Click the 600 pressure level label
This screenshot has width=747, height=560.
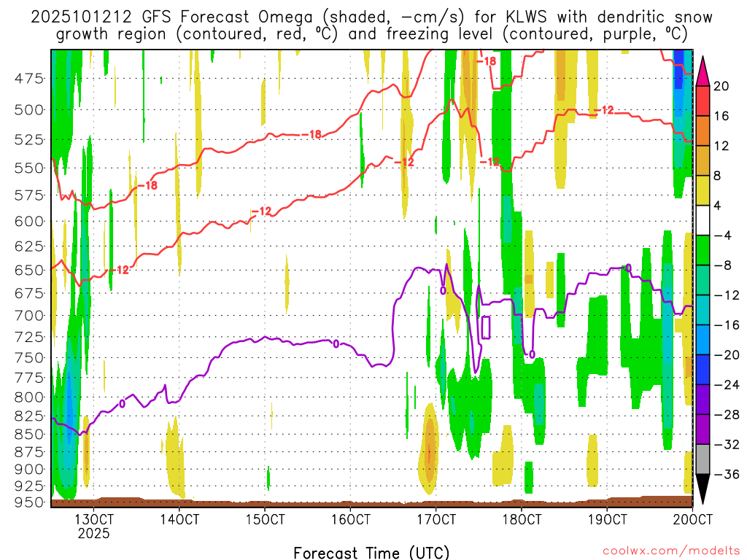[x=29, y=222]
